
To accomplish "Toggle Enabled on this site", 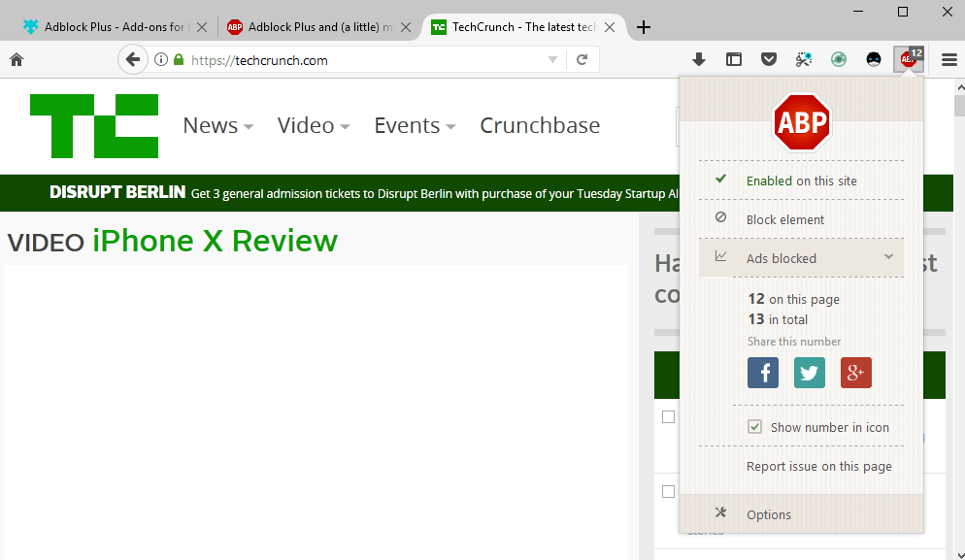I will pyautogui.click(x=801, y=181).
